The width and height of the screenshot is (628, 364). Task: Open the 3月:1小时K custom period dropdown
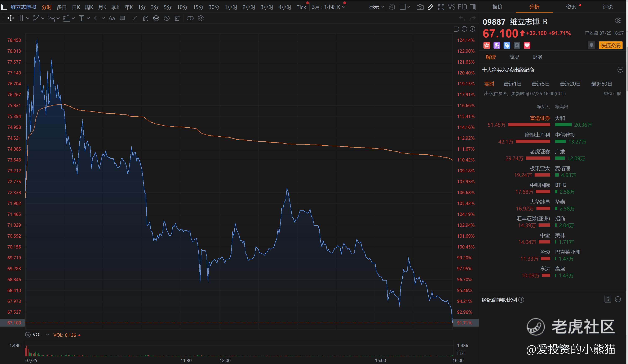(x=328, y=7)
